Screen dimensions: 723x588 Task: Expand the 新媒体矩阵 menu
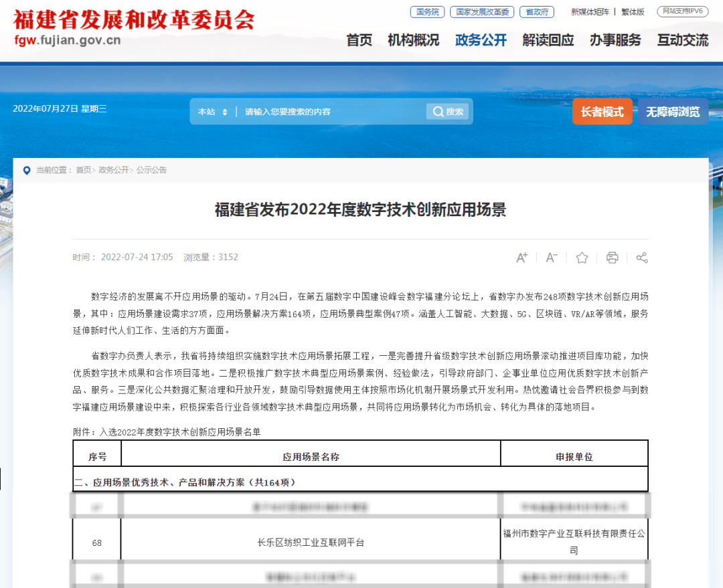click(590, 12)
